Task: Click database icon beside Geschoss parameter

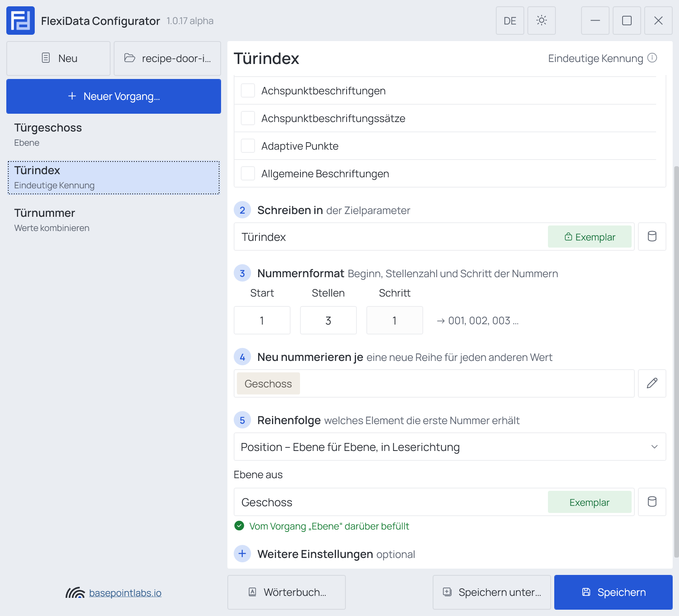Action: pyautogui.click(x=652, y=502)
